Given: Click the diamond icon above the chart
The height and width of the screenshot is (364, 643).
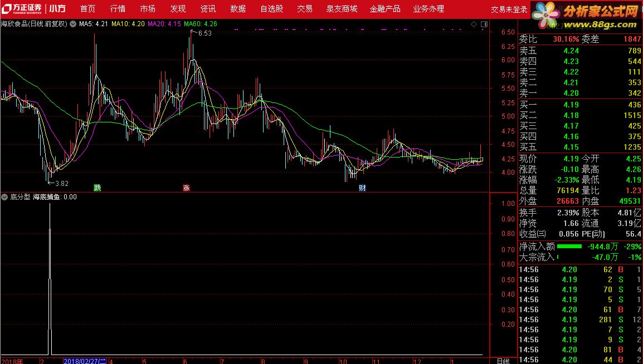Looking at the screenshot, I should [x=474, y=24].
